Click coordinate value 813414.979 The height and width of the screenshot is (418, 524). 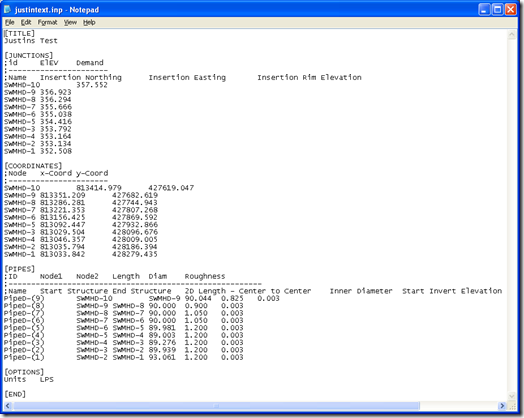[99, 188]
